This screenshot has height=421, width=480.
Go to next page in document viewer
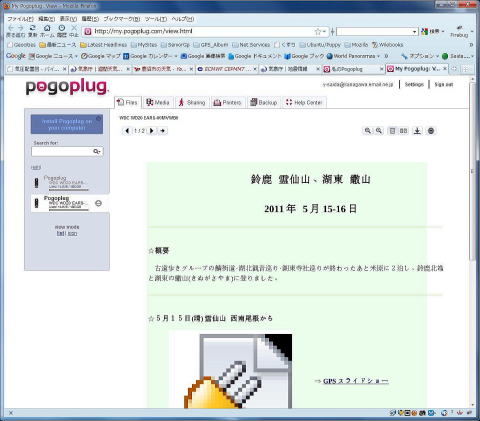coord(152,131)
